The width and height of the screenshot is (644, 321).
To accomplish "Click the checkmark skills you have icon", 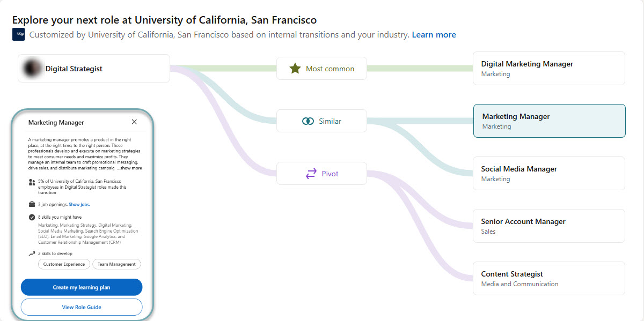I will pyautogui.click(x=32, y=217).
